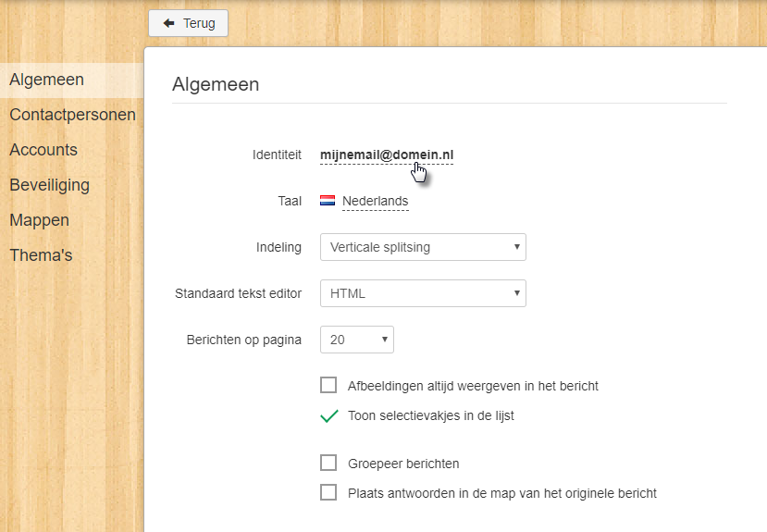Select Mappen in the sidebar
The height and width of the screenshot is (532, 767).
(39, 220)
